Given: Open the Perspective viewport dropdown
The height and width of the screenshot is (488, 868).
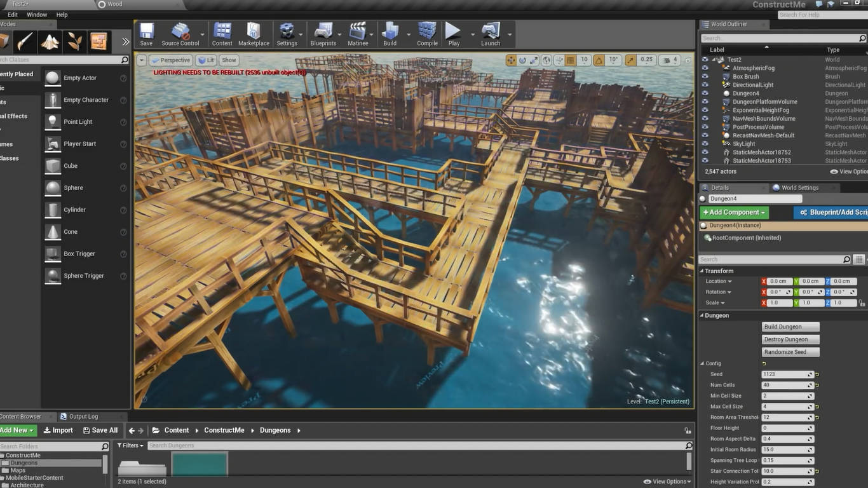Looking at the screenshot, I should click(x=171, y=60).
